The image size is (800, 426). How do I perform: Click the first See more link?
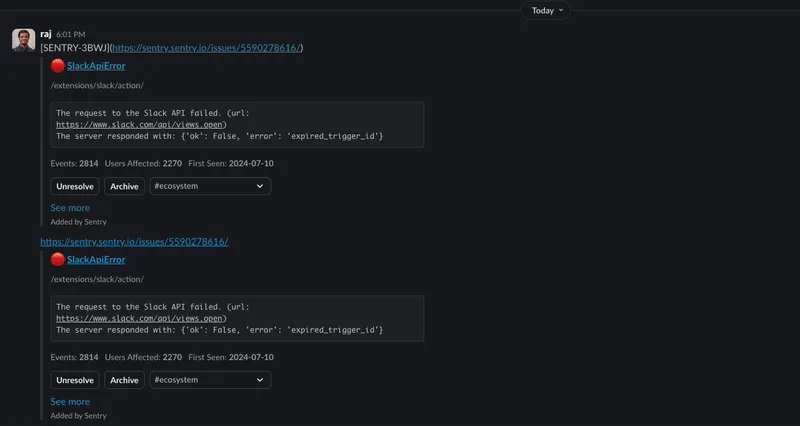click(x=70, y=208)
